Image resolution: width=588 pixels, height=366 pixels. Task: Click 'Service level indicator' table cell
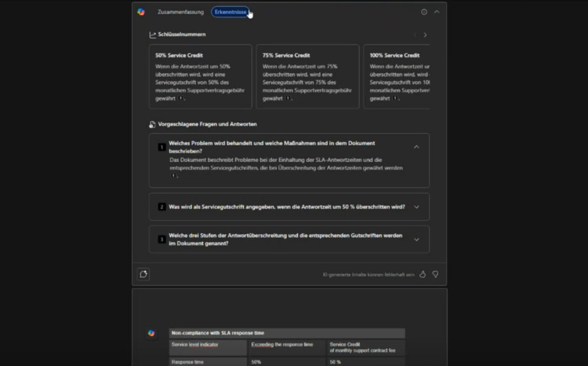(x=208, y=348)
